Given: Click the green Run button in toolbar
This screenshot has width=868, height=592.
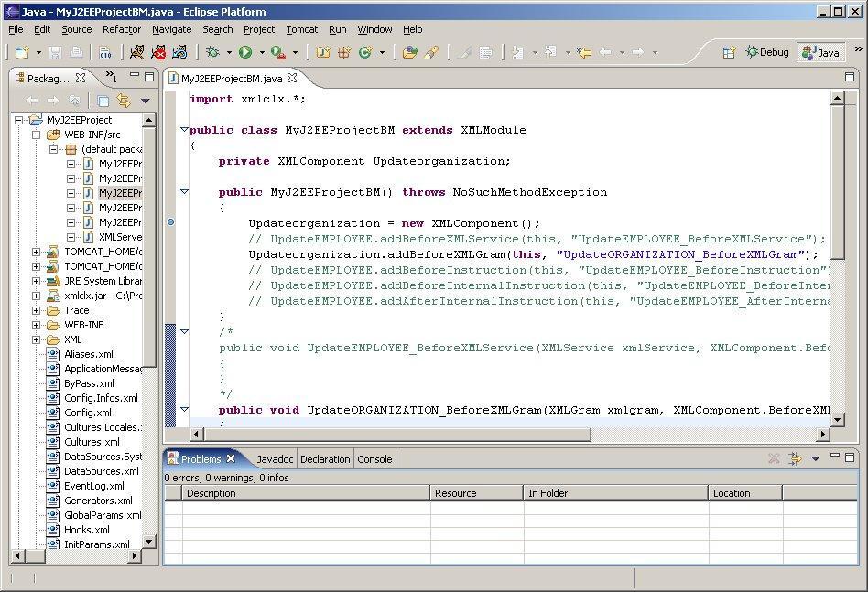Looking at the screenshot, I should pos(245,53).
